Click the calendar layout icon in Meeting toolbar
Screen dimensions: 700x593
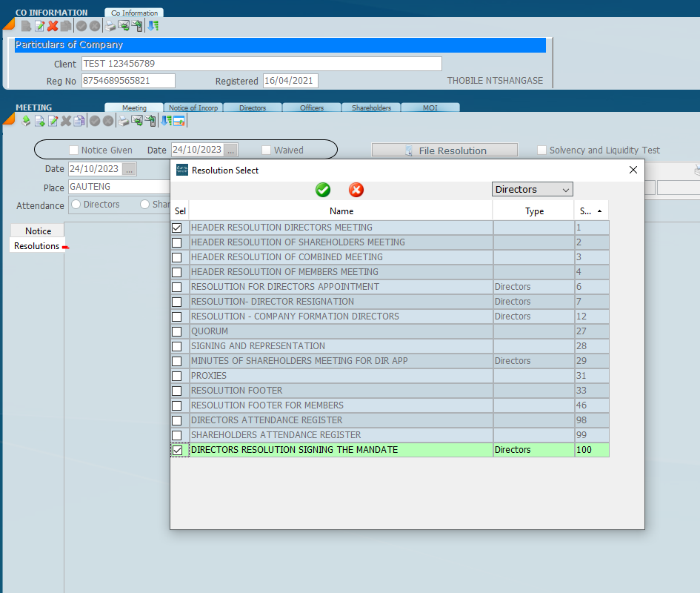click(179, 121)
